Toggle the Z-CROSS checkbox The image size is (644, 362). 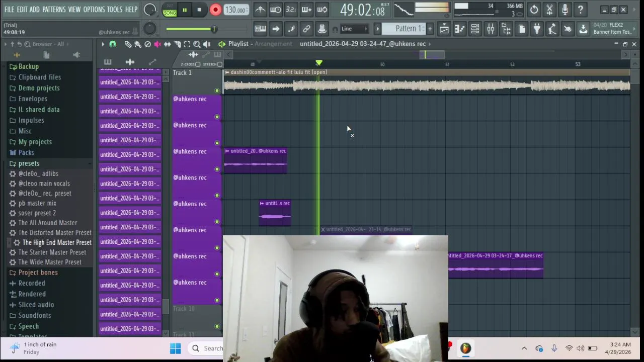click(198, 64)
